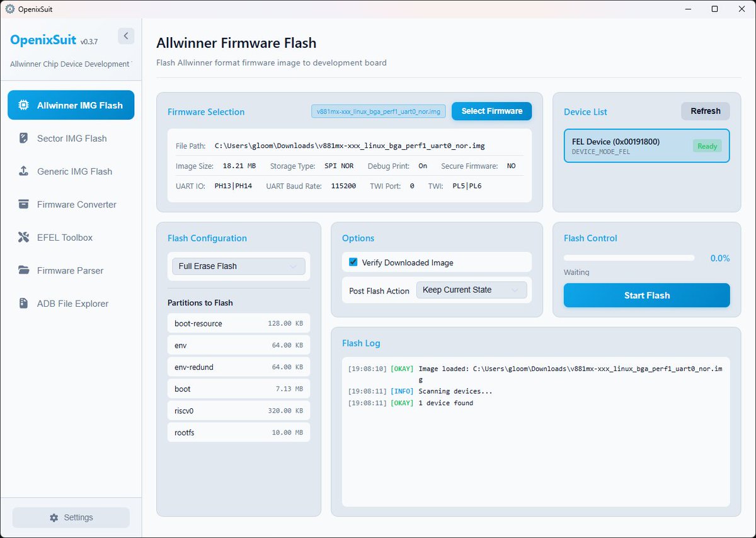Select the FEL Device (0x00191800) card

[x=646, y=146]
